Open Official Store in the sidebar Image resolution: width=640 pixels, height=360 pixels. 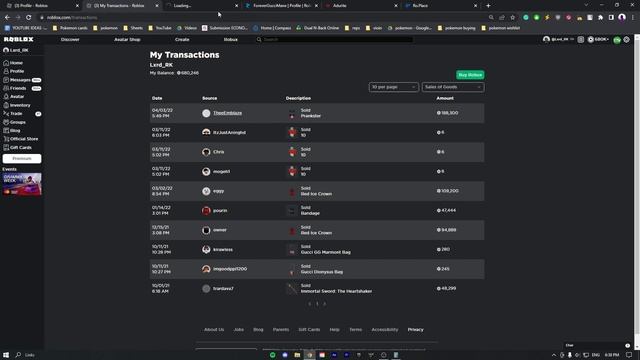click(x=21, y=139)
